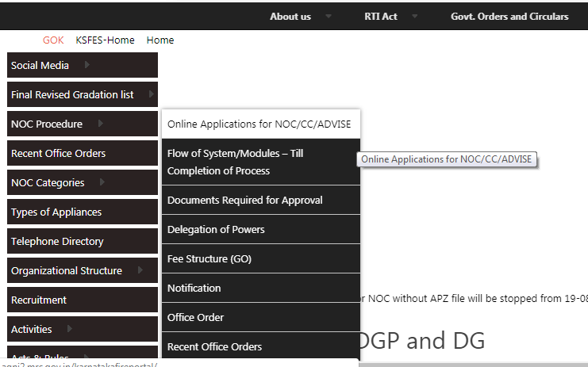Click the GOK breadcrumb link

coord(53,40)
